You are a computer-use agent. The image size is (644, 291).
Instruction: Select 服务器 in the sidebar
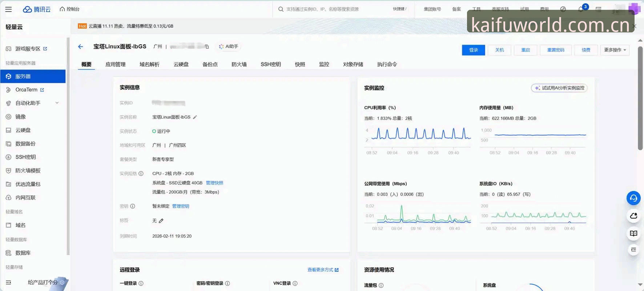click(33, 76)
